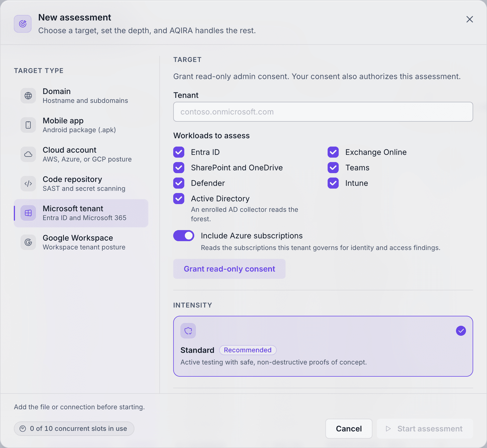The height and width of the screenshot is (448, 487).
Task: Select Google Workspace target label
Action: tap(78, 238)
